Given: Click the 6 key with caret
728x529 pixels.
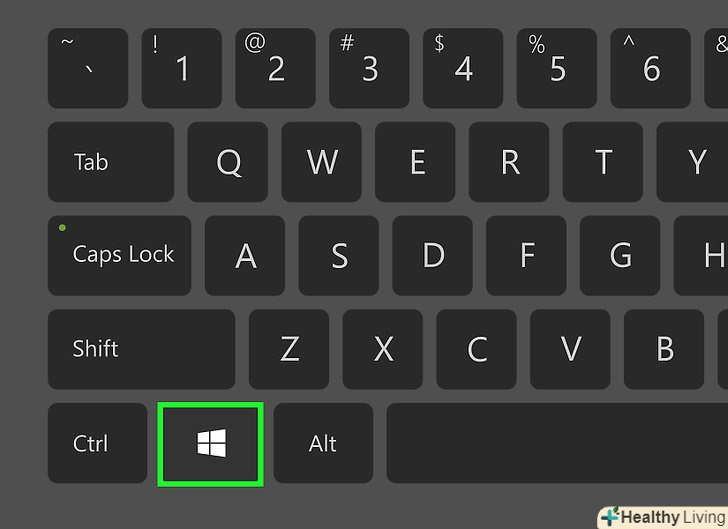Looking at the screenshot, I should 650,68.
